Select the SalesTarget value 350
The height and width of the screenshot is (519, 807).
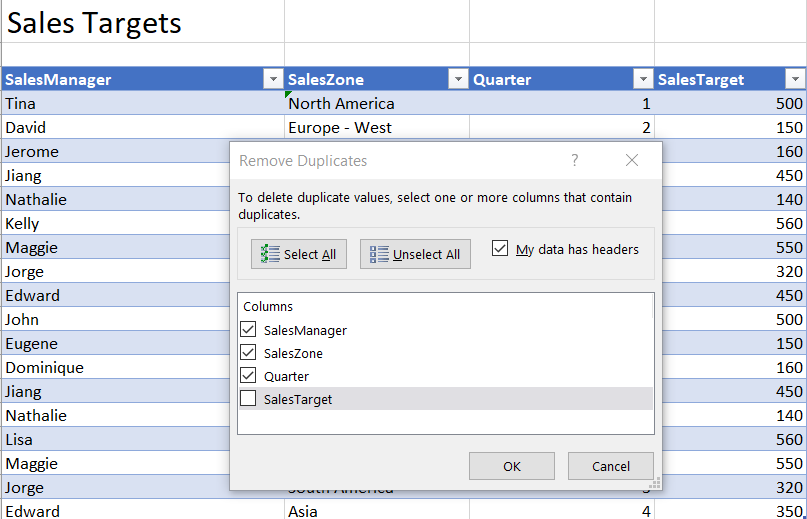(731, 511)
